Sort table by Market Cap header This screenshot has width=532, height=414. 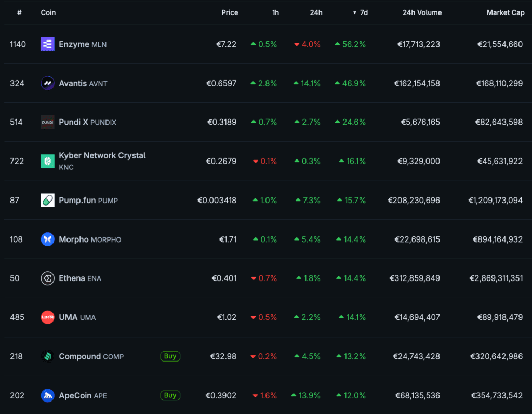(505, 12)
